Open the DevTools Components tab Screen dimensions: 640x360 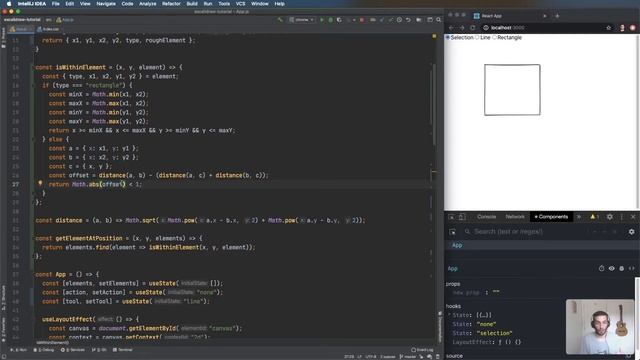(551, 217)
